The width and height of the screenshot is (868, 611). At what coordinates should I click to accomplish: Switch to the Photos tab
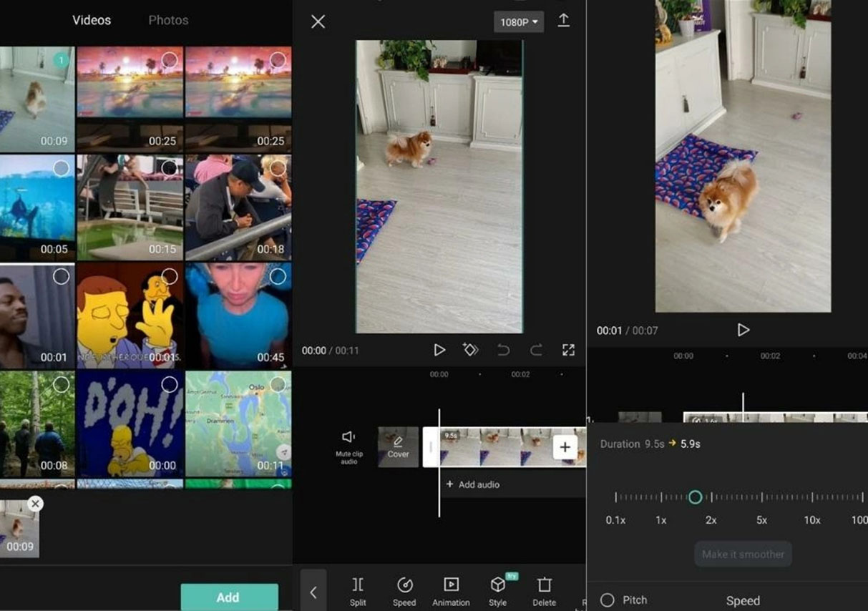click(x=168, y=20)
